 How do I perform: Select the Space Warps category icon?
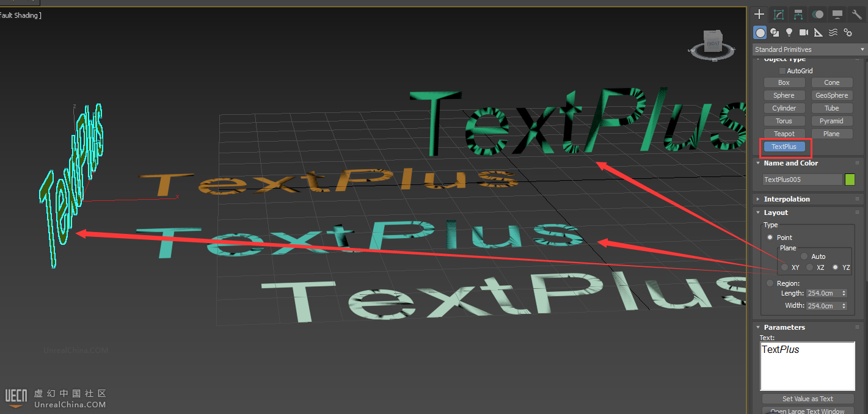(833, 32)
